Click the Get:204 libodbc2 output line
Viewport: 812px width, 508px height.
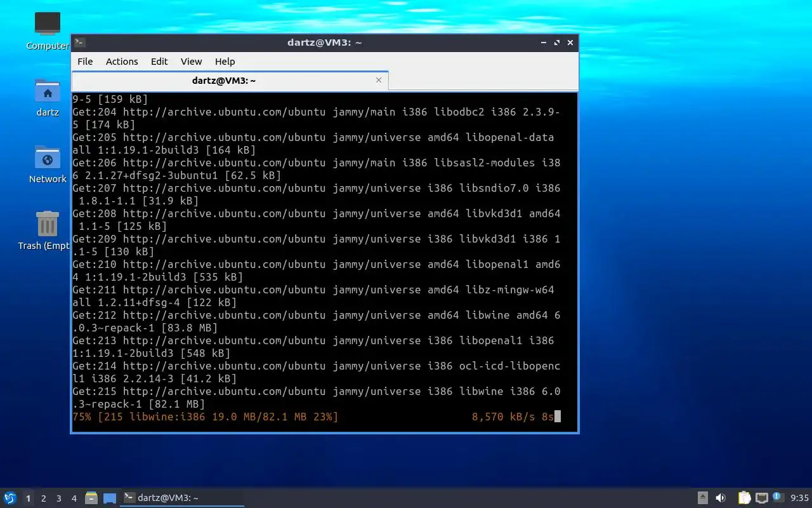[317, 118]
